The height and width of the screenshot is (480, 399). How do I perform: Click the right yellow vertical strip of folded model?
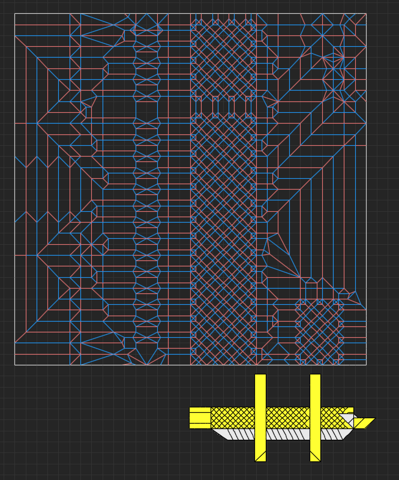(315, 418)
